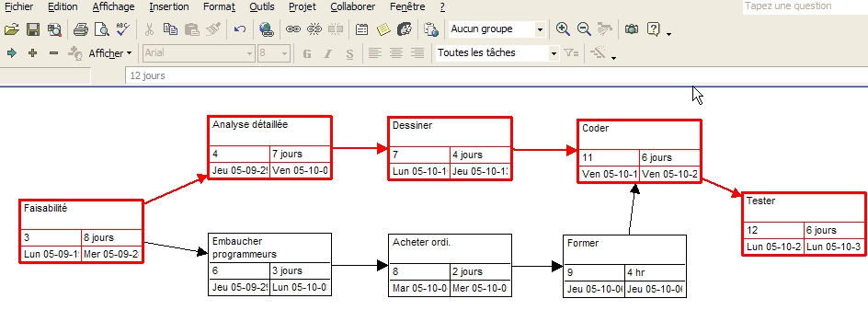Open the ? help menu
Screen dimensions: 868x333
pos(442,7)
